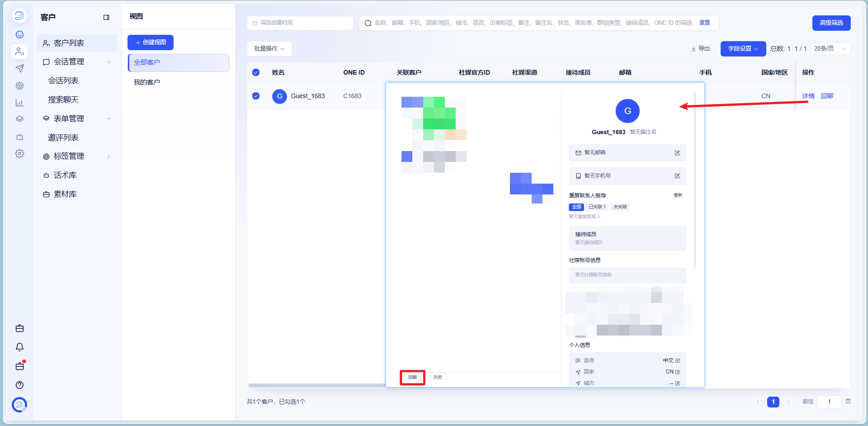Edit the 暂无邮箱 email field icon
Image resolution: width=868 pixels, height=426 pixels.
pyautogui.click(x=677, y=153)
